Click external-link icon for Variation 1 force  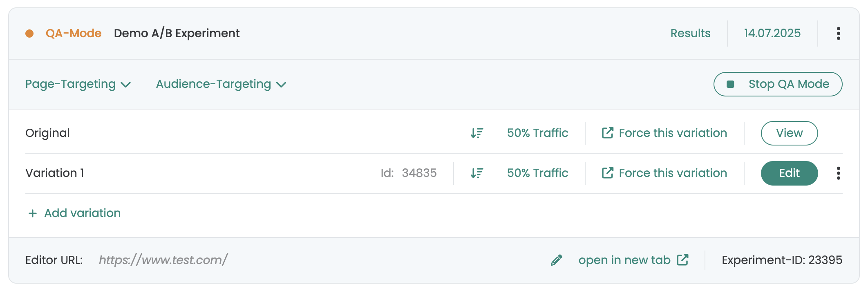click(x=608, y=173)
